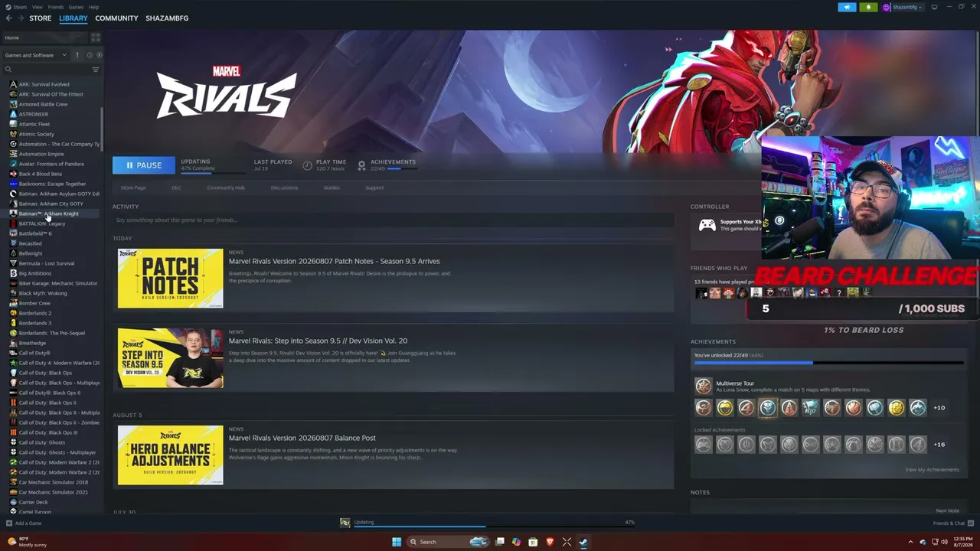
Task: Go forward with the navigation forward arrow
Action: (x=21, y=18)
